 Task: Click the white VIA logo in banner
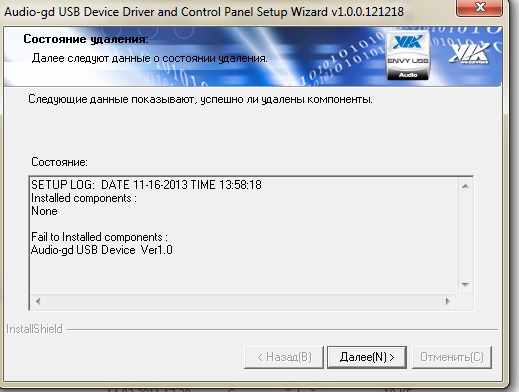click(470, 53)
